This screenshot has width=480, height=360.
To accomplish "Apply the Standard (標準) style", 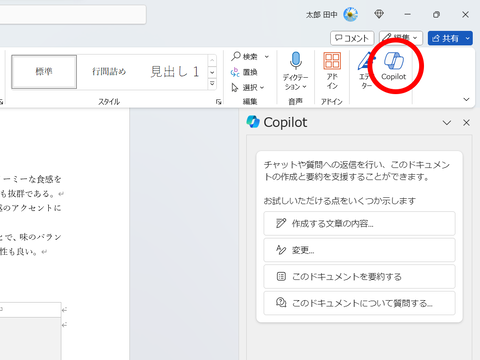I will 44,72.
